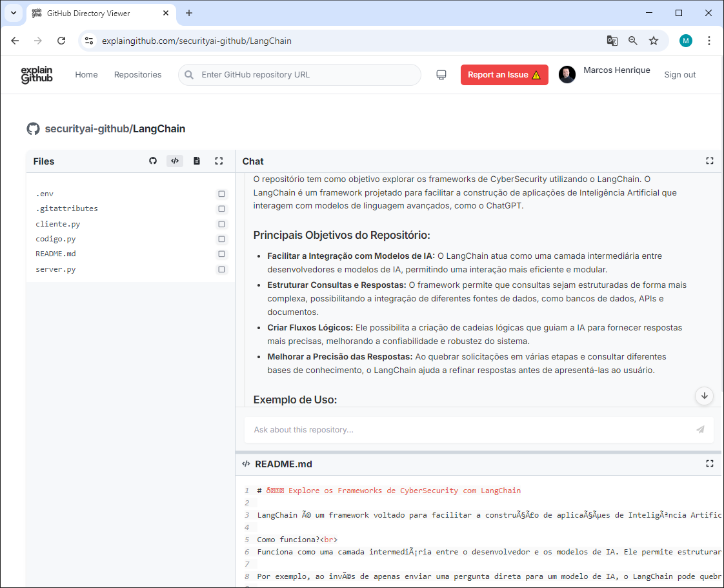Viewport: 724px width, 588px height.
Task: Reload the page
Action: (x=61, y=41)
